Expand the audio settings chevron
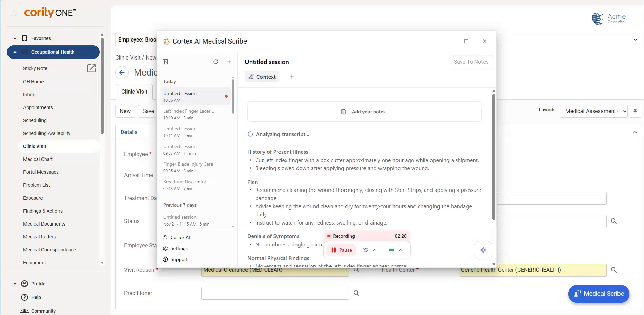The image size is (644, 315). pos(374,250)
